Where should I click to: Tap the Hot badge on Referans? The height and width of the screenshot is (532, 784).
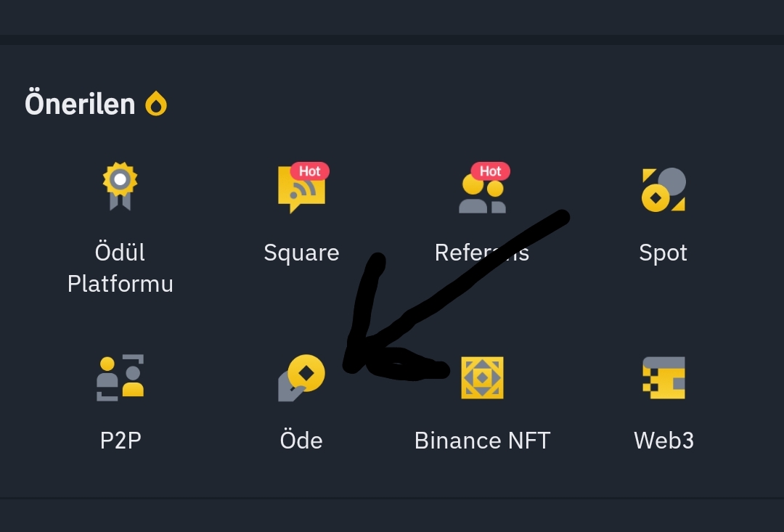[x=491, y=171]
